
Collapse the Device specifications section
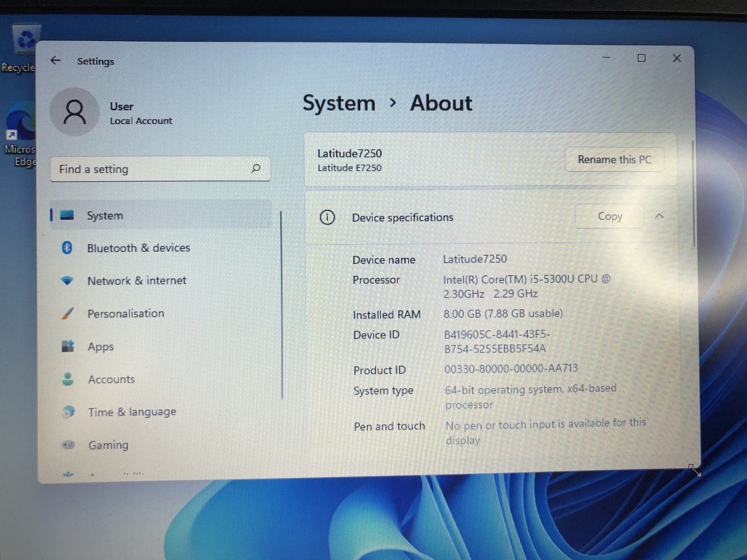point(659,216)
